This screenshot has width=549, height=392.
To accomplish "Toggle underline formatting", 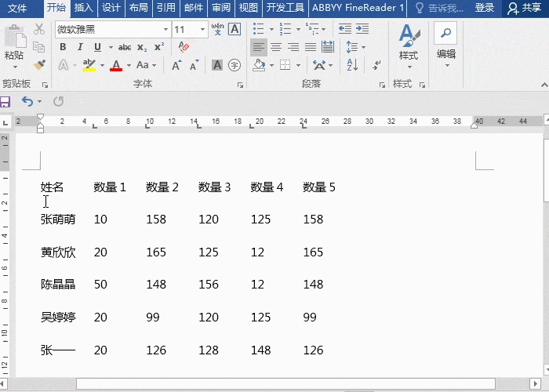I will click(x=98, y=47).
